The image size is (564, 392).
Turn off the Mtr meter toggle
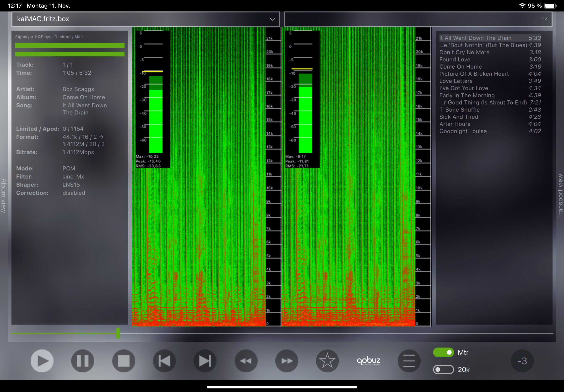coord(444,353)
